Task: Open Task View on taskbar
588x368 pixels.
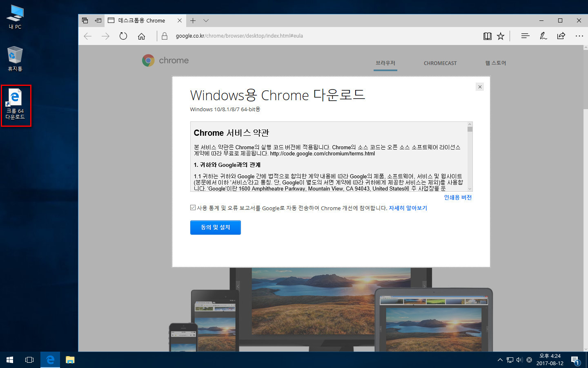Action: 29,360
